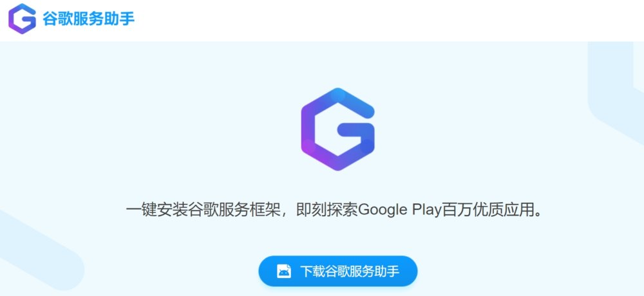Open the 谷歌服务助手 header title link
644x296 pixels.
pyautogui.click(x=88, y=19)
